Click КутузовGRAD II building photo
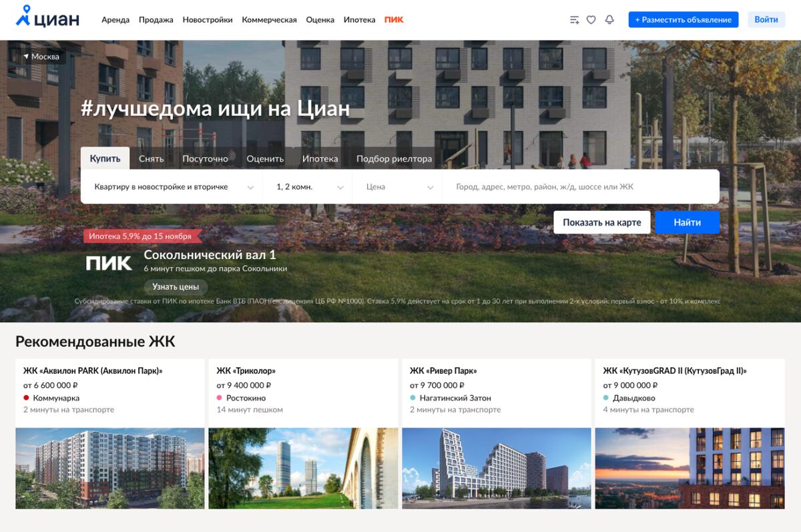 (x=690, y=469)
